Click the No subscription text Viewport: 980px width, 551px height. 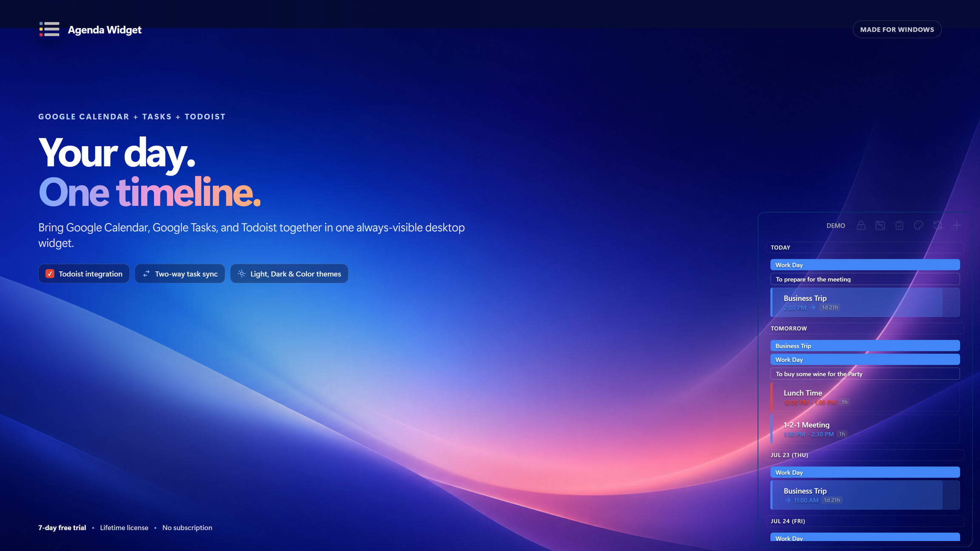click(x=187, y=528)
